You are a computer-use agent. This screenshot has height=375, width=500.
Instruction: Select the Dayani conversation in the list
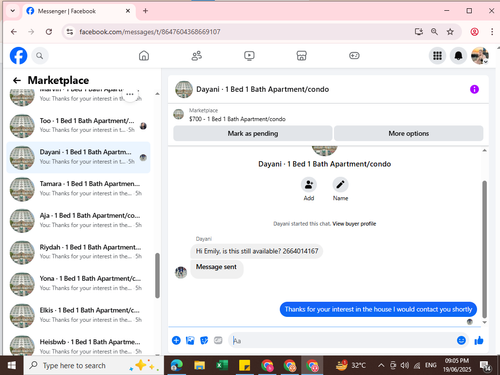click(x=78, y=157)
